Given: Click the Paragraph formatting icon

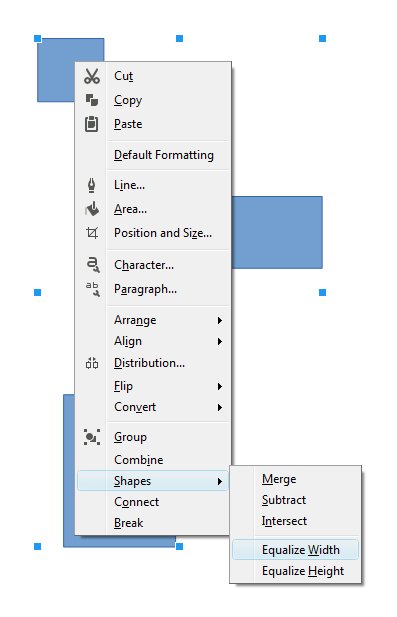Looking at the screenshot, I should click(x=93, y=289).
